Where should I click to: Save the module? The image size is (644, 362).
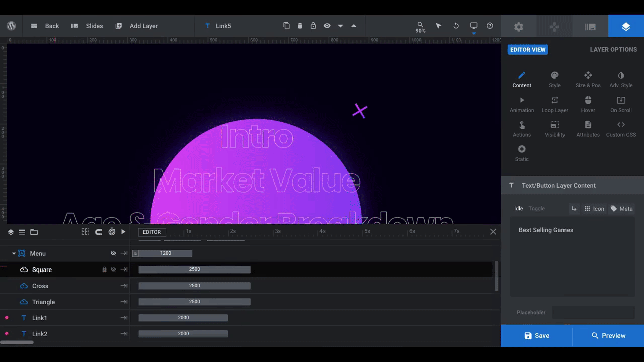click(x=536, y=335)
